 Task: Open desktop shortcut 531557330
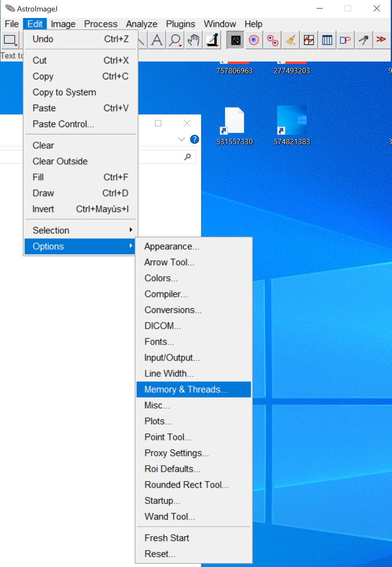pos(234,126)
